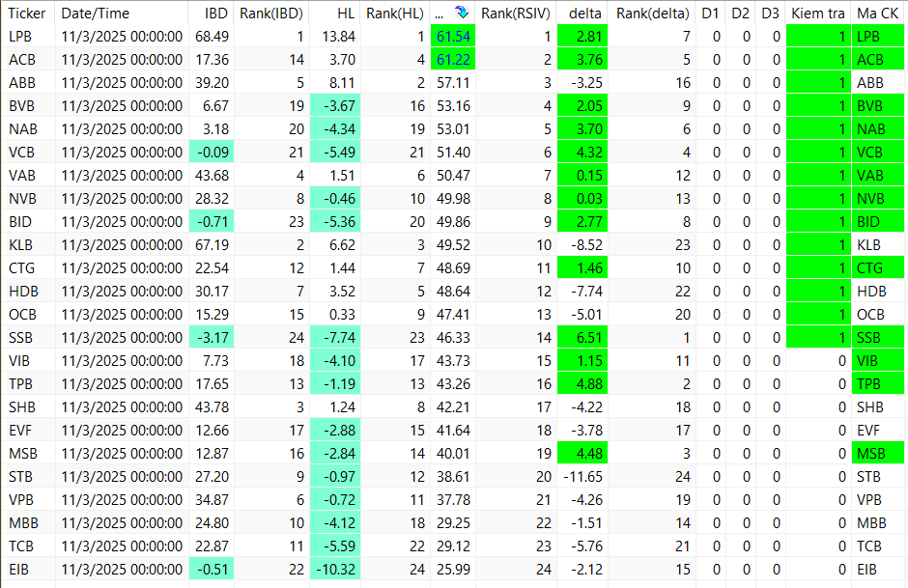Select the SSB ticker cell
Screen dimensions: 908x588
[28, 337]
